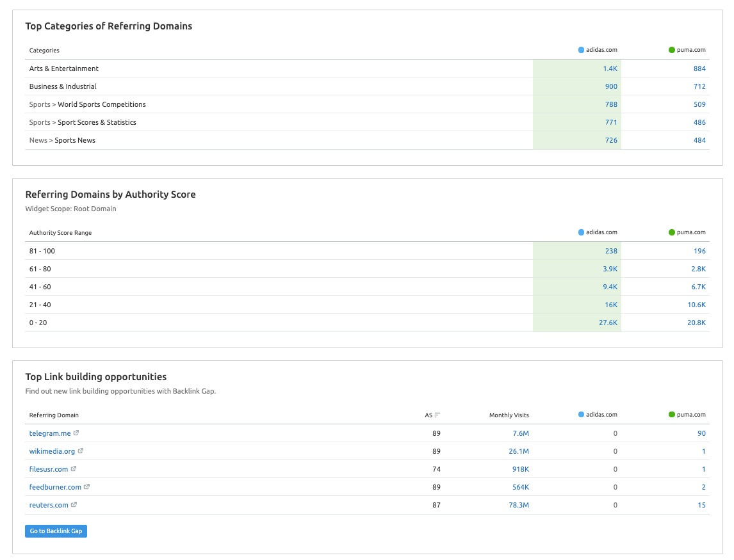The height and width of the screenshot is (560, 734).
Task: Click the Monthly Visits column header
Action: click(509, 415)
